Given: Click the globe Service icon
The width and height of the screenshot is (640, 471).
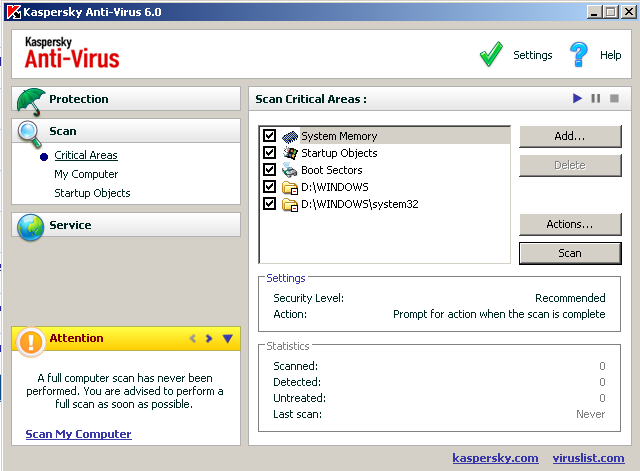Looking at the screenshot, I should pos(30,227).
